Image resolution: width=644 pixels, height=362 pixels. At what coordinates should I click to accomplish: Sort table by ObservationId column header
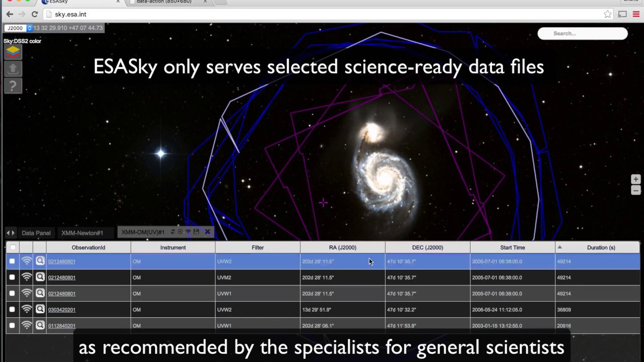tap(89, 247)
